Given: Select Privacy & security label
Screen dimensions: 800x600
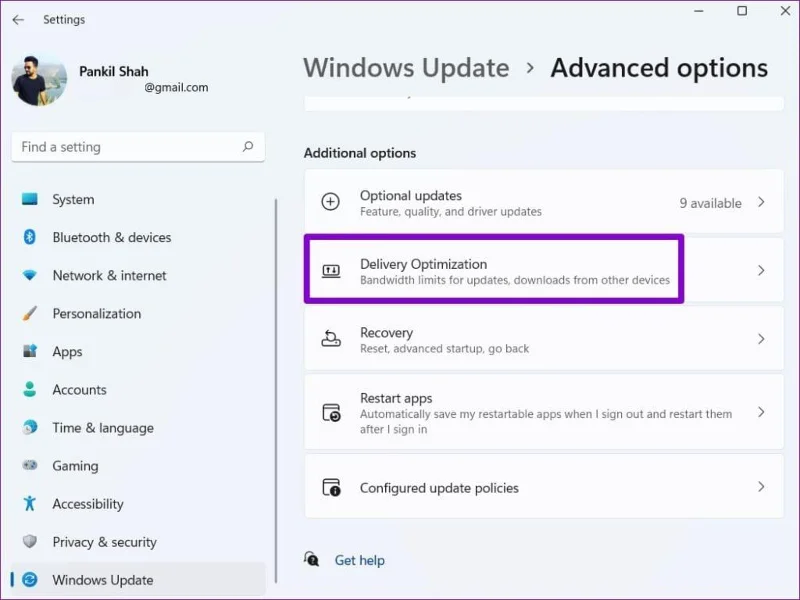Looking at the screenshot, I should (x=104, y=542).
